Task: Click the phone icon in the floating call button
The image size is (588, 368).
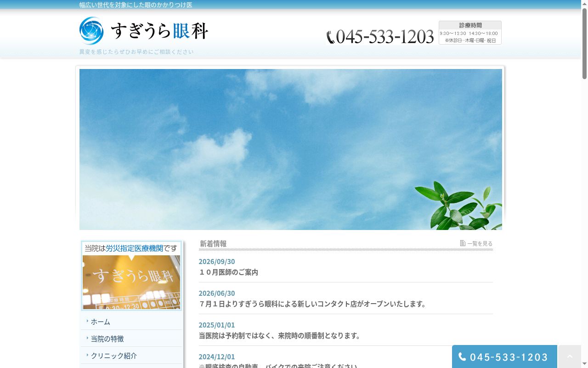Action: pos(462,356)
